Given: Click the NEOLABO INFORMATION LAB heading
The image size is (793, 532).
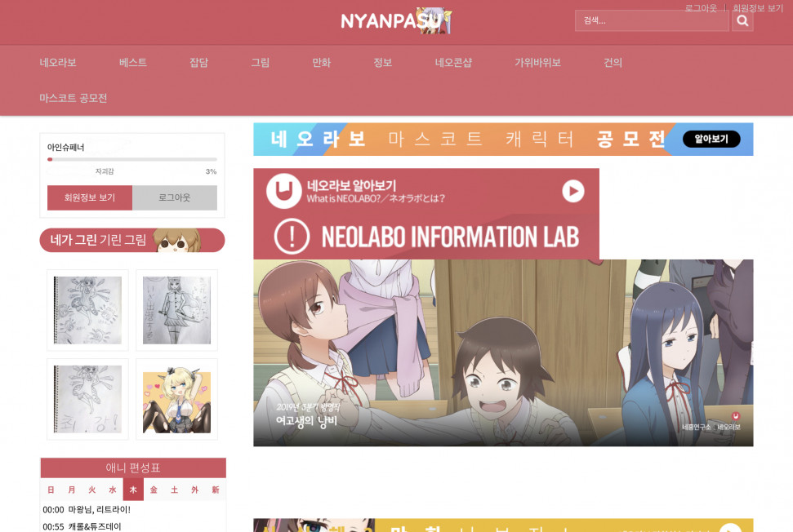Looking at the screenshot, I should click(450, 237).
